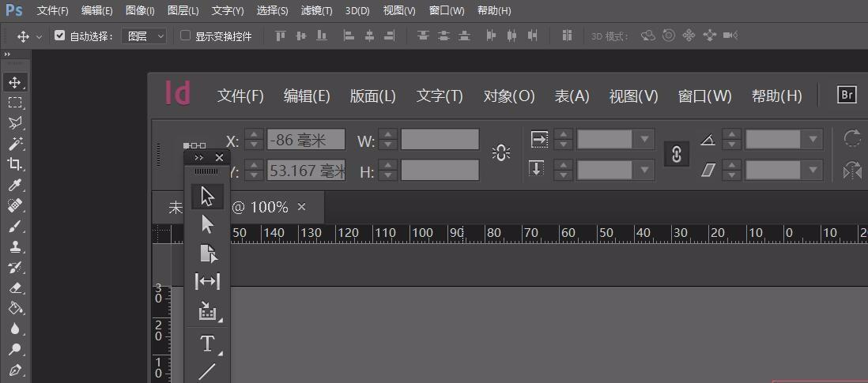
Task: Select the Brush tool
Action: 15,227
